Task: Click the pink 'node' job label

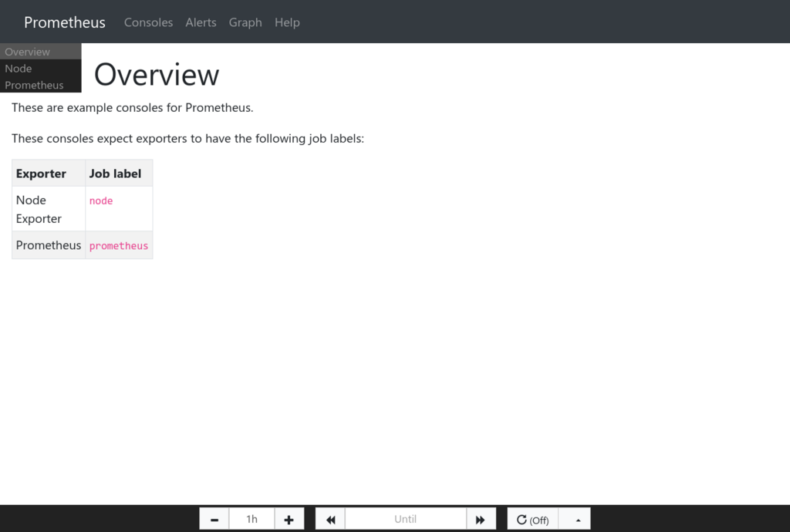Action: click(101, 200)
